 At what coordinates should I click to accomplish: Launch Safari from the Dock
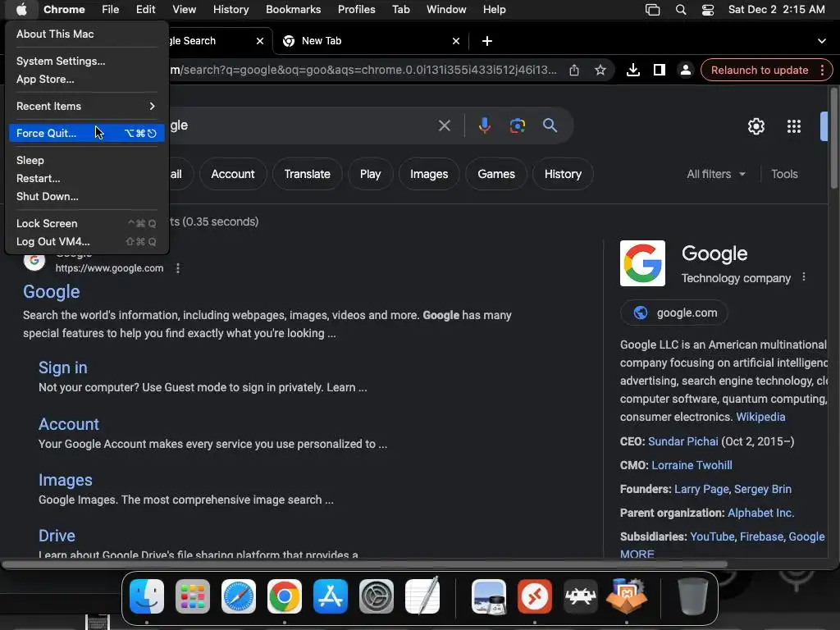click(x=239, y=596)
